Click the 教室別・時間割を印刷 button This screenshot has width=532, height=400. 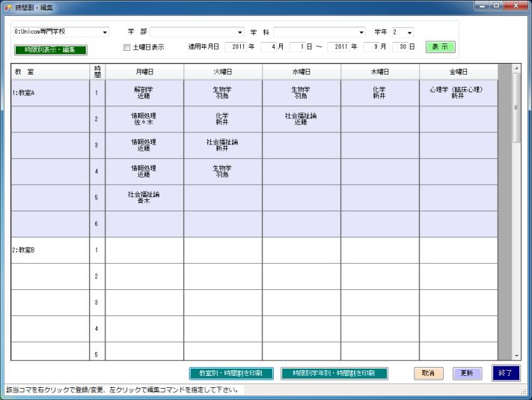pos(230,373)
